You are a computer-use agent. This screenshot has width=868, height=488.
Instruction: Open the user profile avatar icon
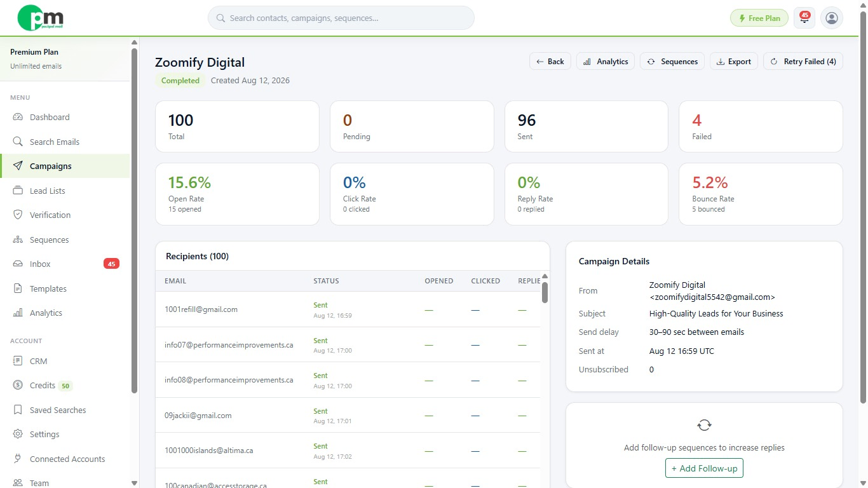[832, 18]
